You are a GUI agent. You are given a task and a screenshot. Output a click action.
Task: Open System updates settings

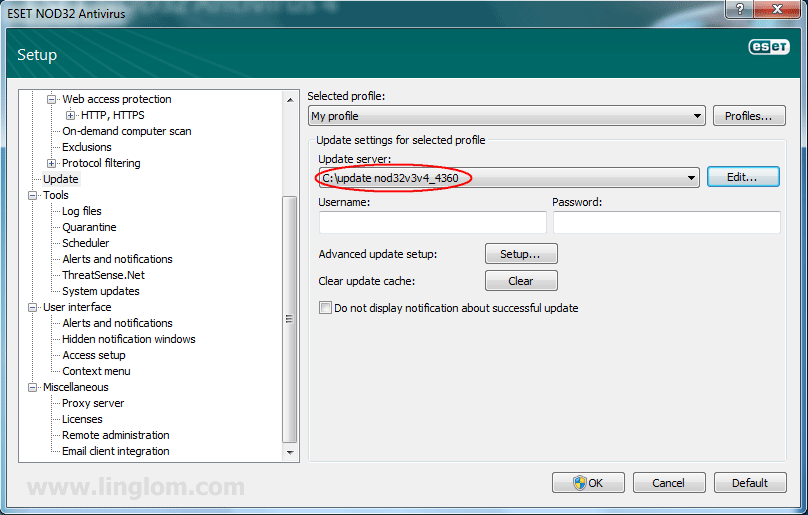coord(100,291)
